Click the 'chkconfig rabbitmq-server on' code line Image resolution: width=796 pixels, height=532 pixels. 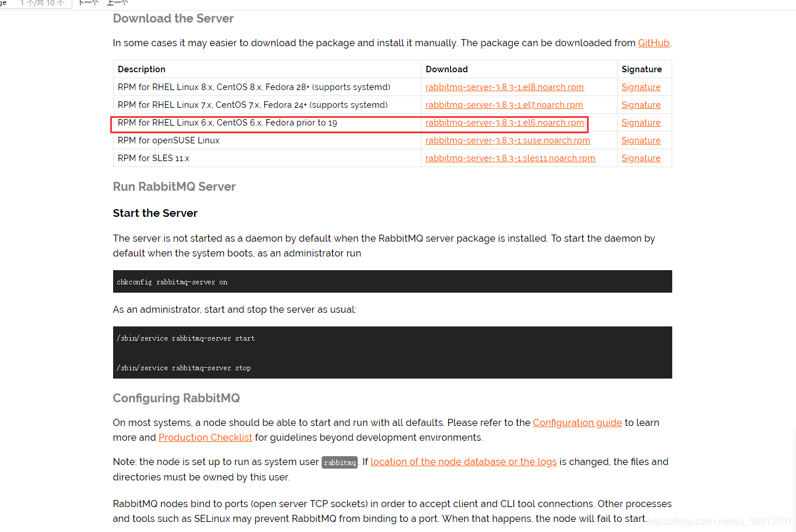click(x=172, y=282)
